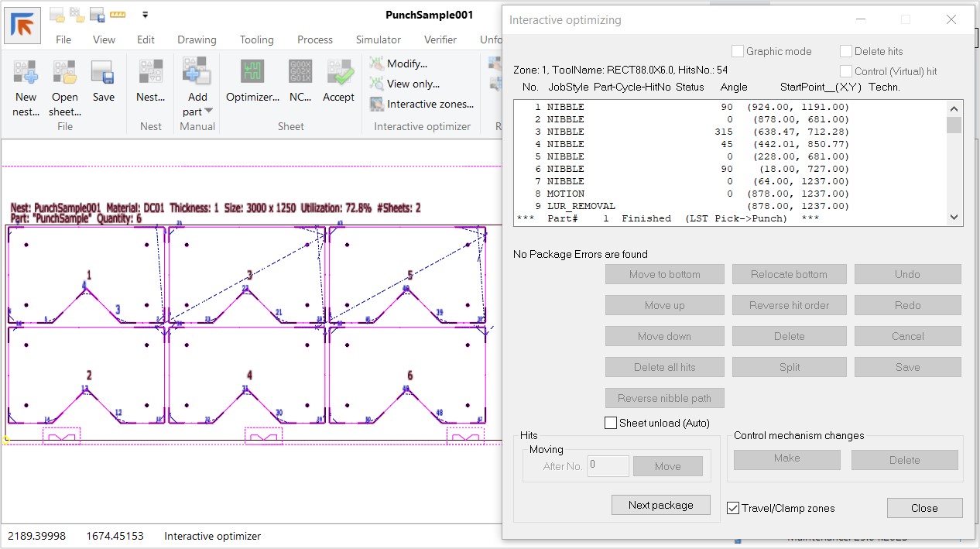Click the Next package button

click(x=660, y=505)
